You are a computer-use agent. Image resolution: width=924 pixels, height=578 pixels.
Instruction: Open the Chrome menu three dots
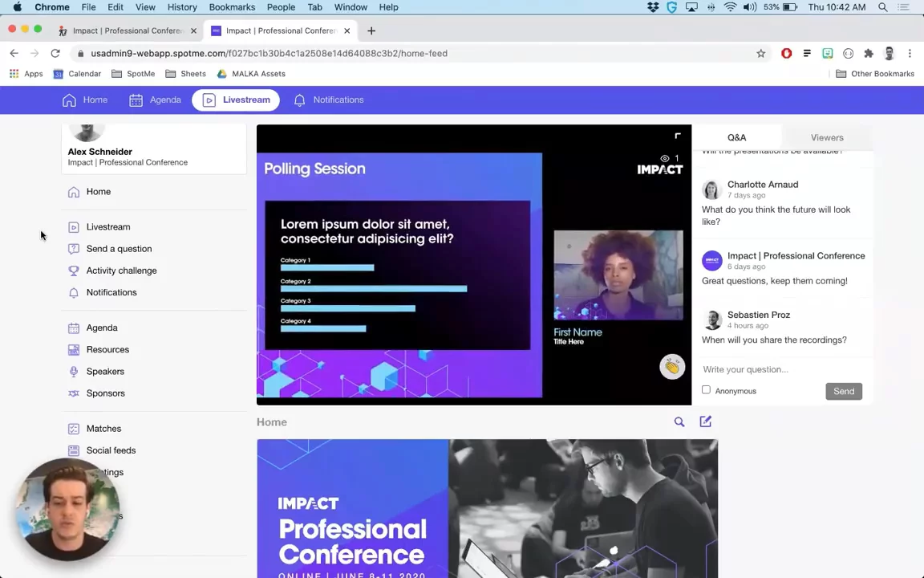pos(910,53)
